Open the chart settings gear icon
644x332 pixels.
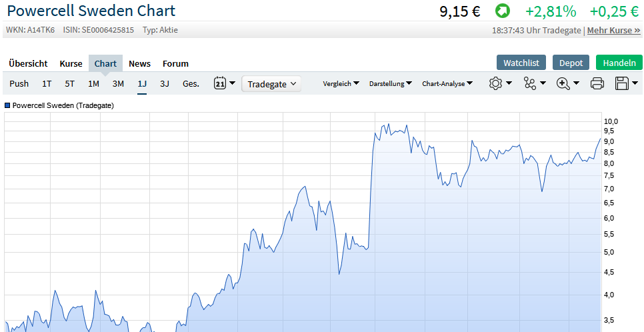[495, 83]
